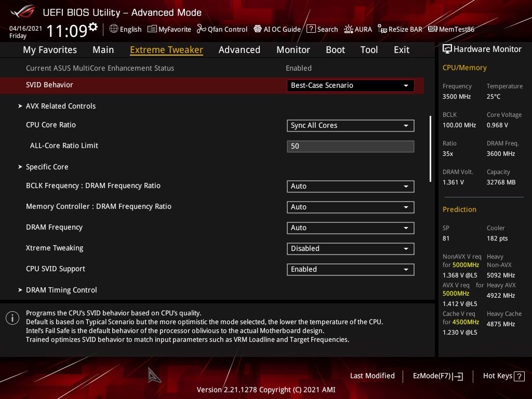The image size is (532, 399).
Task: Click the 3500 MHz frequency value
Action: tap(457, 96)
